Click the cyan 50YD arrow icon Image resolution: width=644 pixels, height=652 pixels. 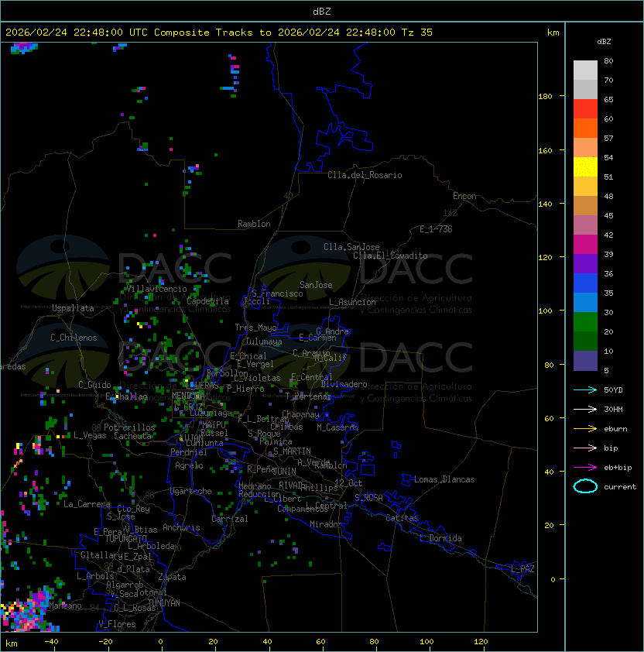coord(585,389)
